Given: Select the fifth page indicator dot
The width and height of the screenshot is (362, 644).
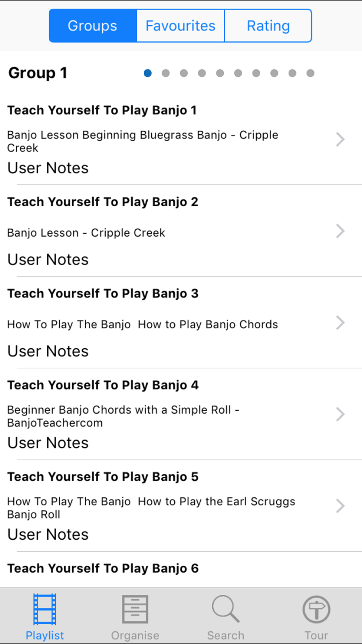Looking at the screenshot, I should point(220,73).
